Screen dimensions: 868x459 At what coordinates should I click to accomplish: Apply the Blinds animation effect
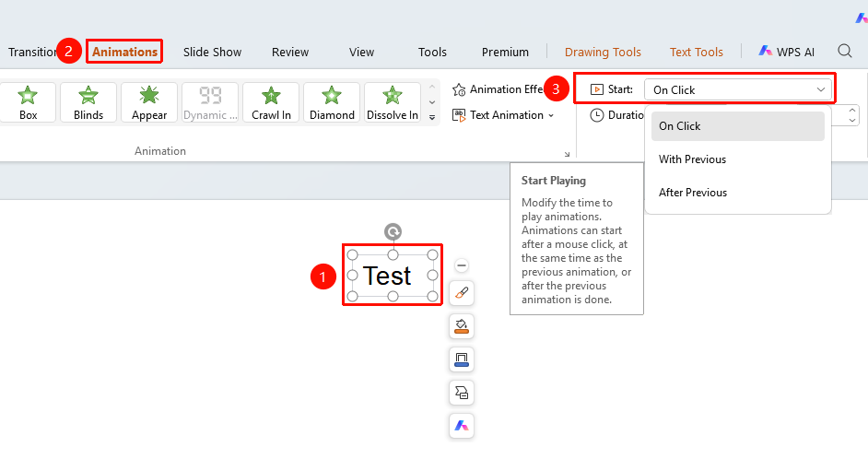tap(88, 102)
